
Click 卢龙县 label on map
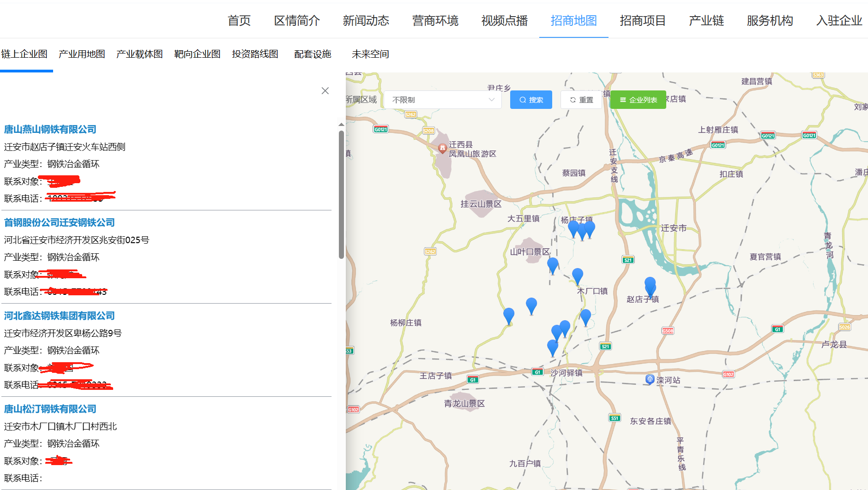834,344
